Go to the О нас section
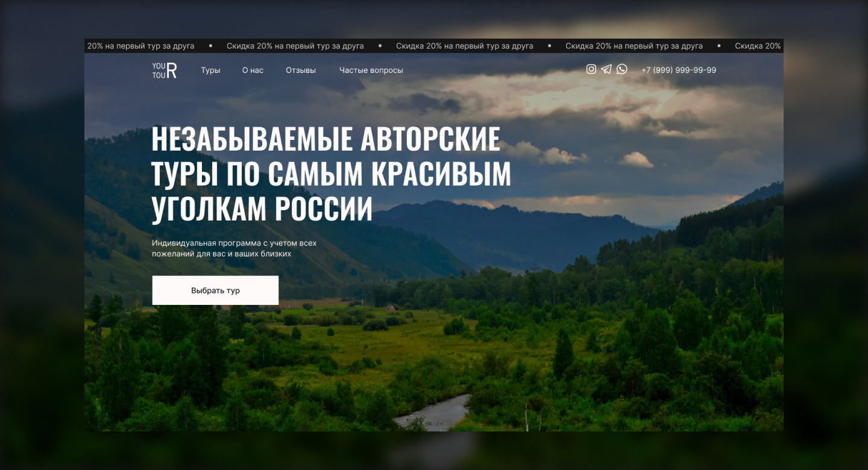Viewport: 868px width, 470px height. (x=253, y=70)
